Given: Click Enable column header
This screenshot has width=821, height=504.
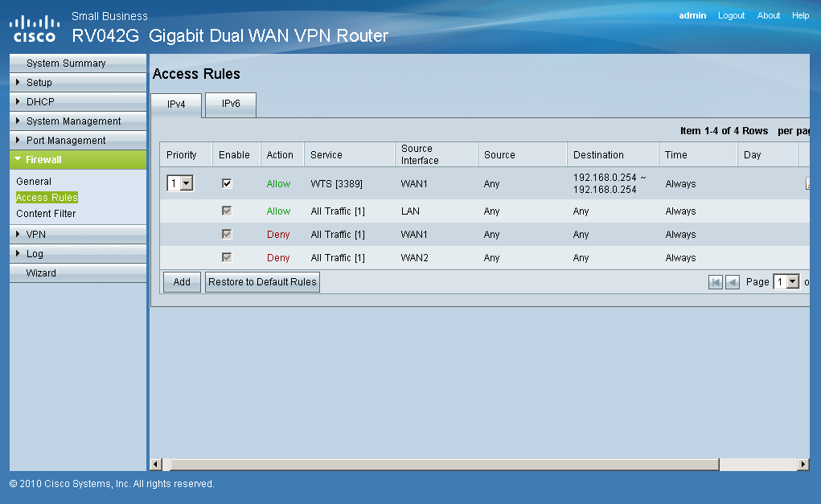Looking at the screenshot, I should point(236,154).
